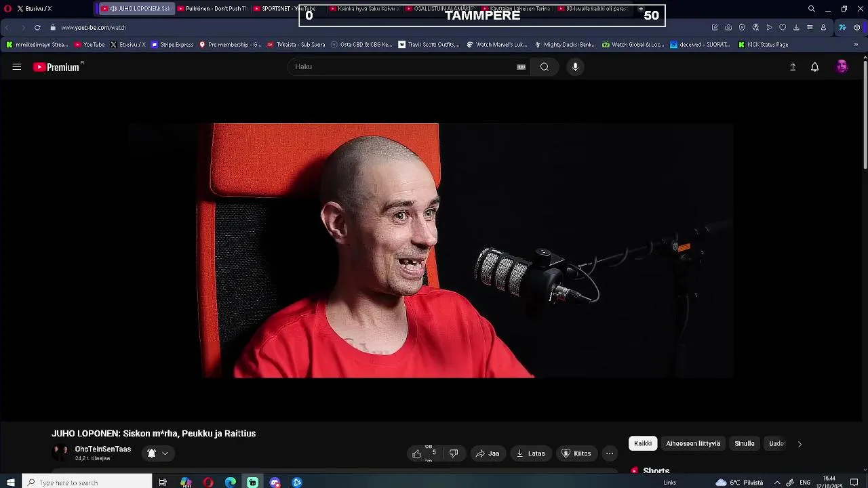868x488 pixels.
Task: Switch to the SPORTSNET - YouTube tab
Action: [288, 9]
